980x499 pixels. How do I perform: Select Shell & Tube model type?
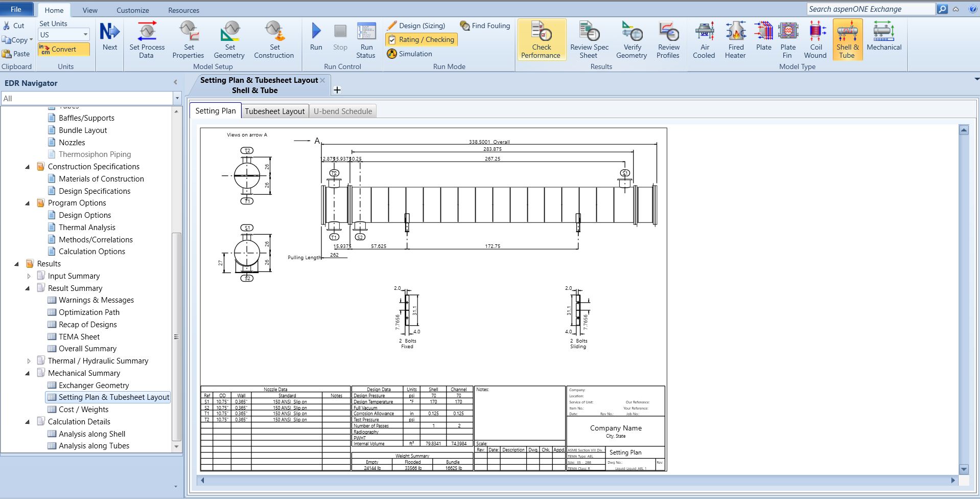pyautogui.click(x=848, y=40)
